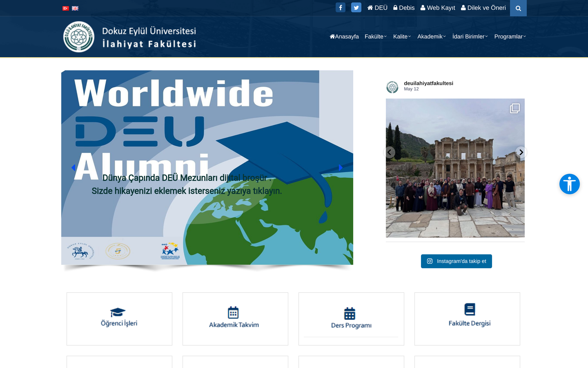Open the accessibility widget icon
588x368 pixels.
pyautogui.click(x=570, y=184)
